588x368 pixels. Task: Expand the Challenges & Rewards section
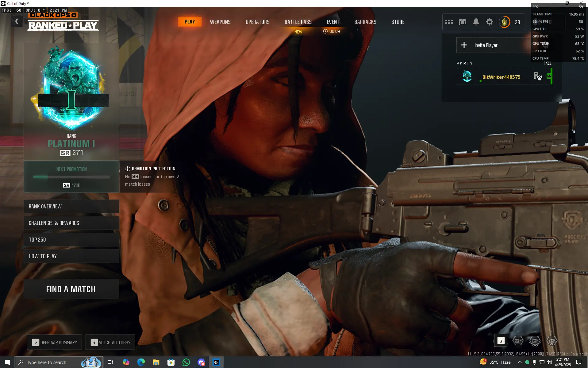pos(71,223)
